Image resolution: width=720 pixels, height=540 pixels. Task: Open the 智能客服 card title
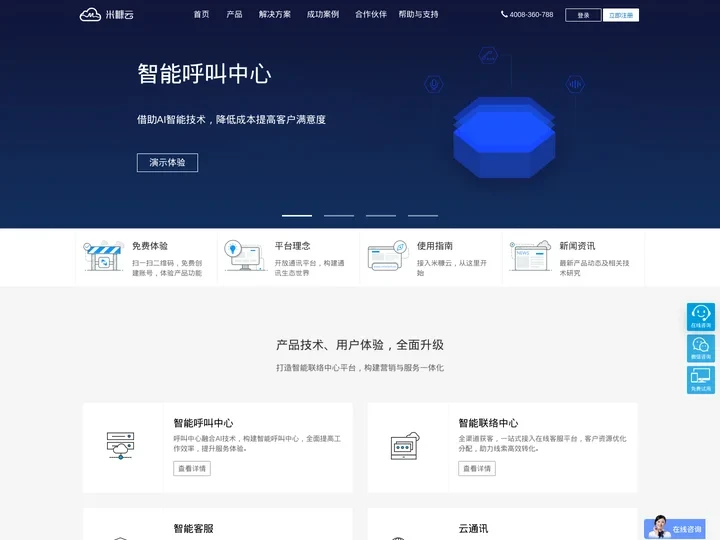point(193,529)
